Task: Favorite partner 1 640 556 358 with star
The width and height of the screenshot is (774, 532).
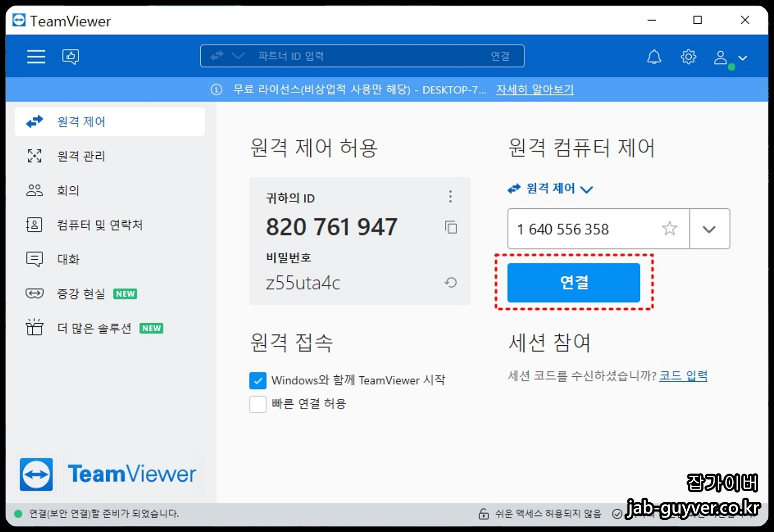Action: pos(670,229)
